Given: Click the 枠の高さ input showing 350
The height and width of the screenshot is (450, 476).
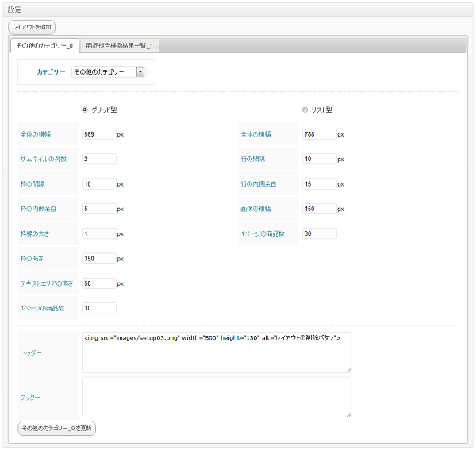Looking at the screenshot, I should (x=99, y=259).
